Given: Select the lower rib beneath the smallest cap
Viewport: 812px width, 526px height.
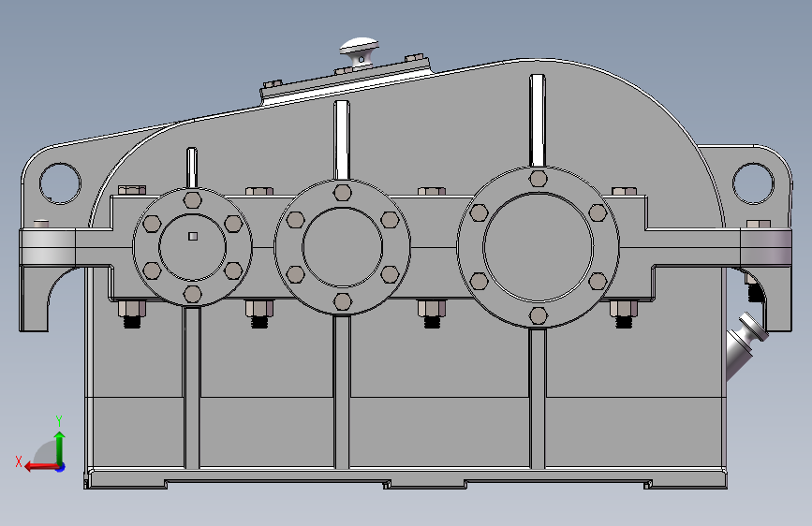Looking at the screenshot, I should (x=192, y=387).
